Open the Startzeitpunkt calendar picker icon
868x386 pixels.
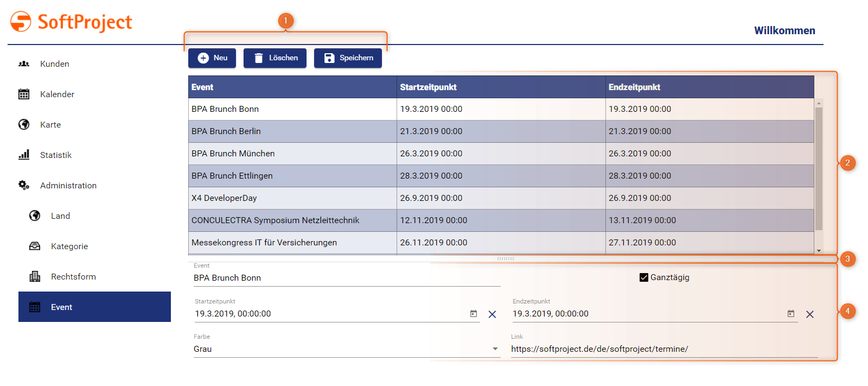tap(474, 314)
